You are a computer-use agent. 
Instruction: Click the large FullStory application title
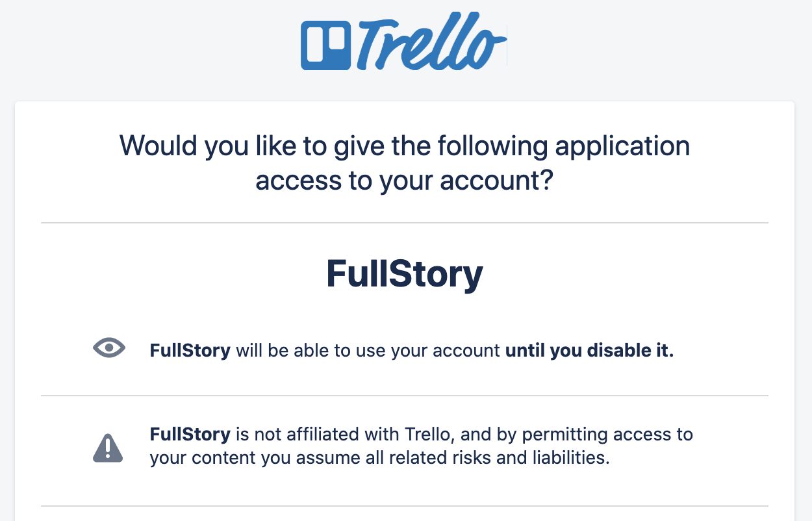404,273
